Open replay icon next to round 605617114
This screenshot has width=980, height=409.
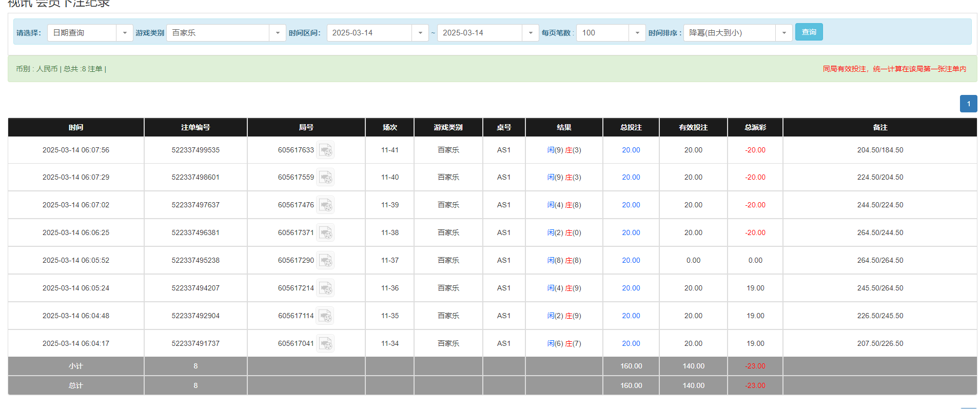pos(325,316)
